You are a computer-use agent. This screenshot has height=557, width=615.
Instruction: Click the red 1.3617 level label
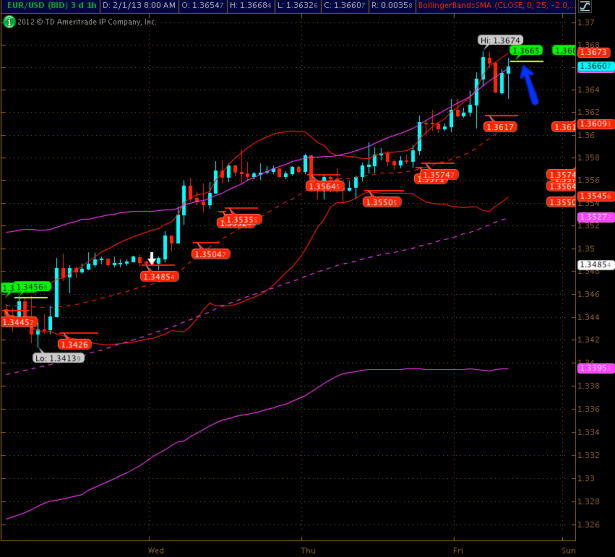tap(500, 127)
